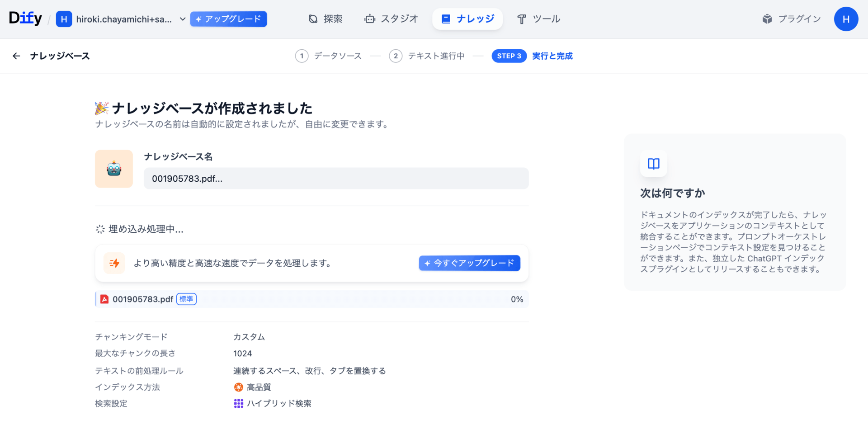The height and width of the screenshot is (434, 868).
Task: Click the knowledge base name input field
Action: tap(336, 178)
